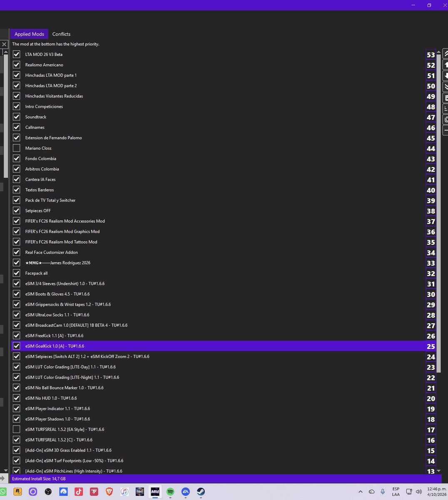Viewport: 448px width, 500px height.
Task: Uncheck the eSIM GoalKick 1.0 [A] mod
Action: pos(17,346)
